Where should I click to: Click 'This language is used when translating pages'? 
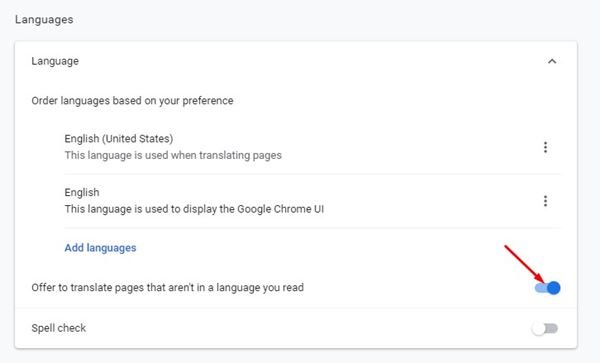click(173, 155)
